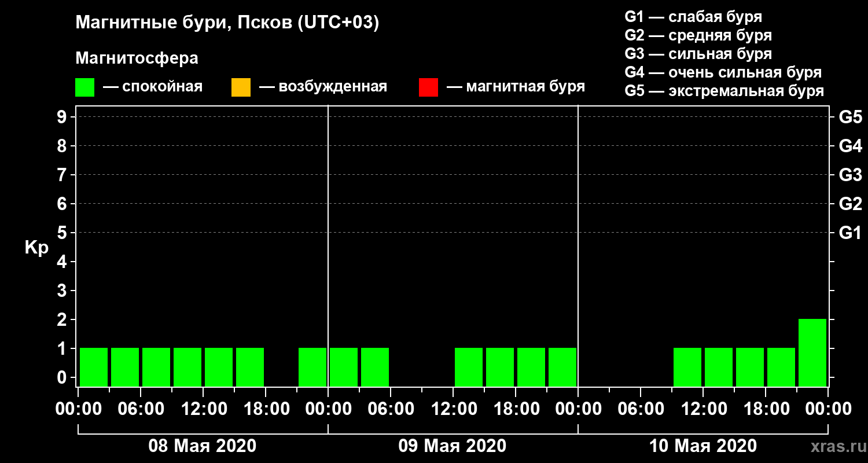Viewport: 868px width, 463px height.
Task: Click the '— магнитная буря' legend label
Action: (516, 87)
